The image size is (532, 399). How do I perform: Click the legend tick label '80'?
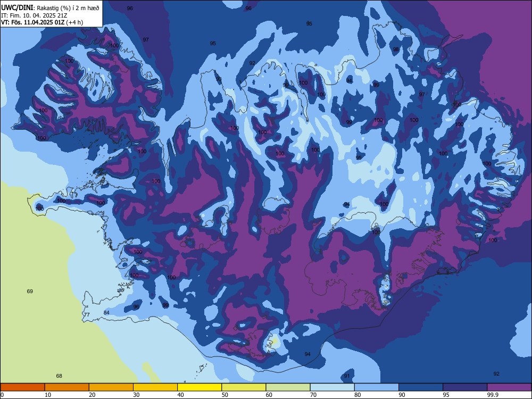pyautogui.click(x=358, y=395)
